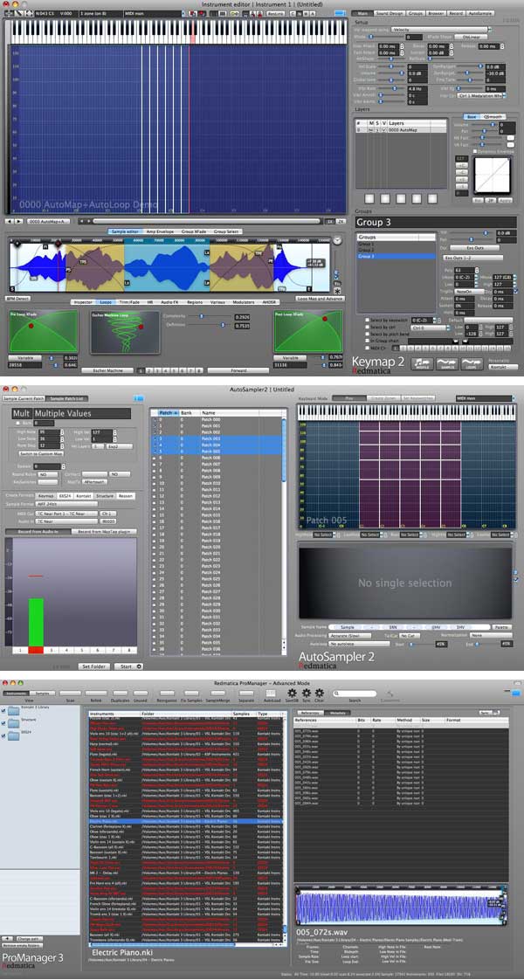Toggle the EXS24 folder checkbox in ProManager
The height and width of the screenshot is (980, 524).
[x=3, y=735]
